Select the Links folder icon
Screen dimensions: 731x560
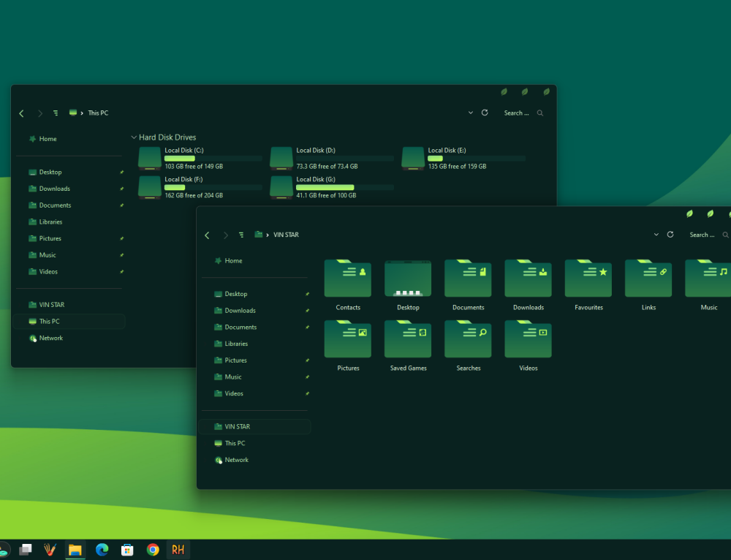648,279
